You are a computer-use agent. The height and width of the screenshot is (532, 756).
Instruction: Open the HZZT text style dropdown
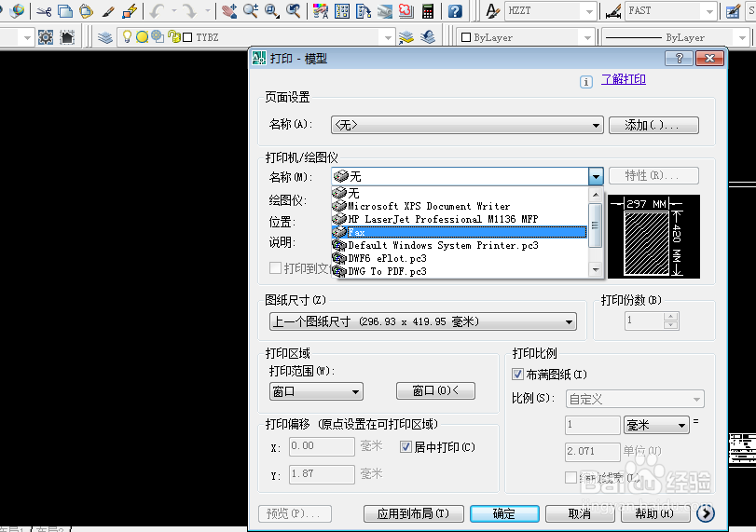tap(589, 11)
